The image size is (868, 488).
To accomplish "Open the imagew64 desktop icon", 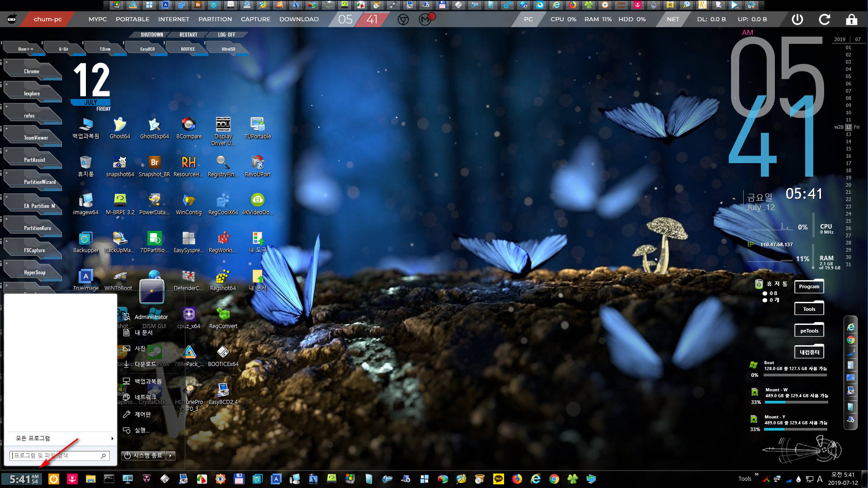I will (85, 204).
